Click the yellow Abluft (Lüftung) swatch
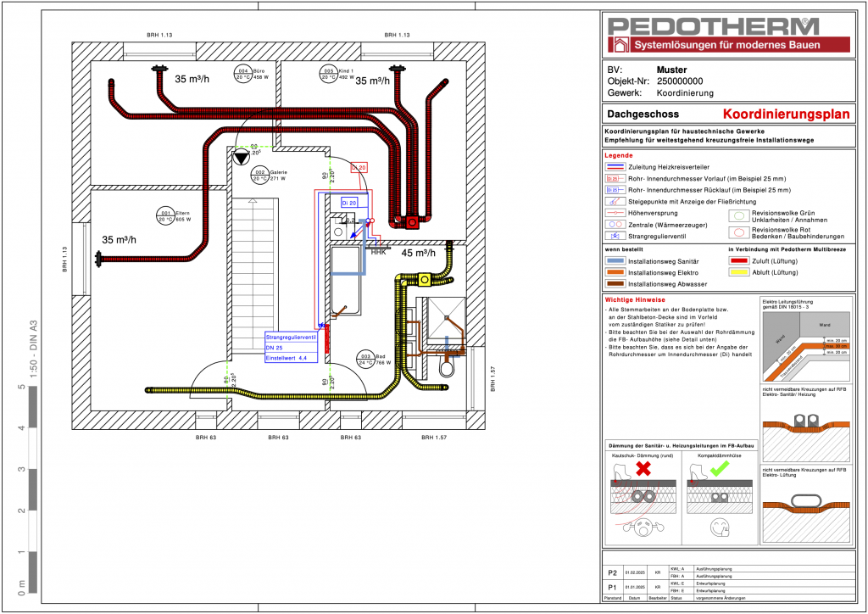 coord(738,272)
